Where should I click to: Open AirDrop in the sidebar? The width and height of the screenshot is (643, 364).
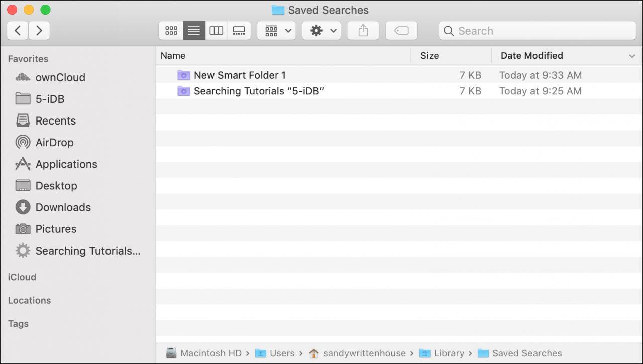pos(54,142)
